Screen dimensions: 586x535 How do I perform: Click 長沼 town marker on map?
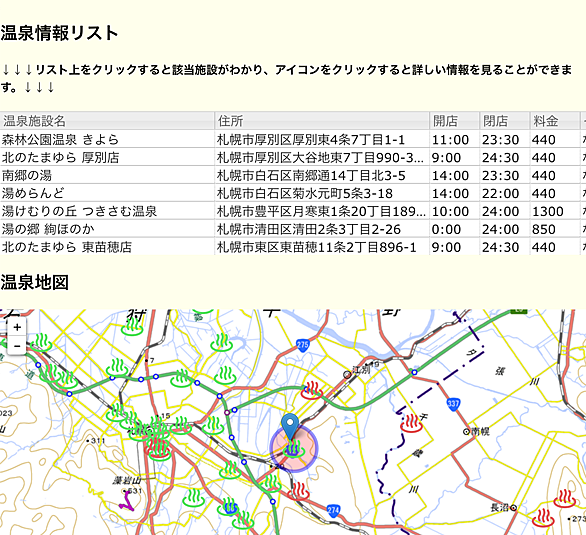514,508
